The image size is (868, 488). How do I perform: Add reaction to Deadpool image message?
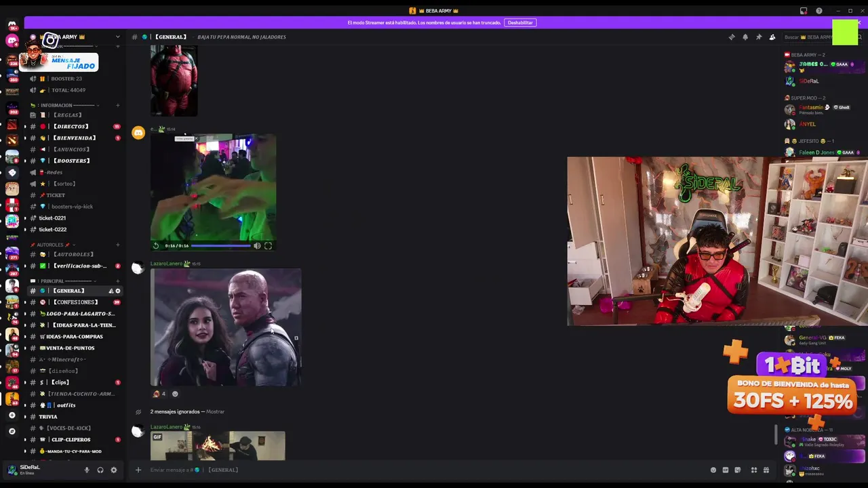click(175, 394)
